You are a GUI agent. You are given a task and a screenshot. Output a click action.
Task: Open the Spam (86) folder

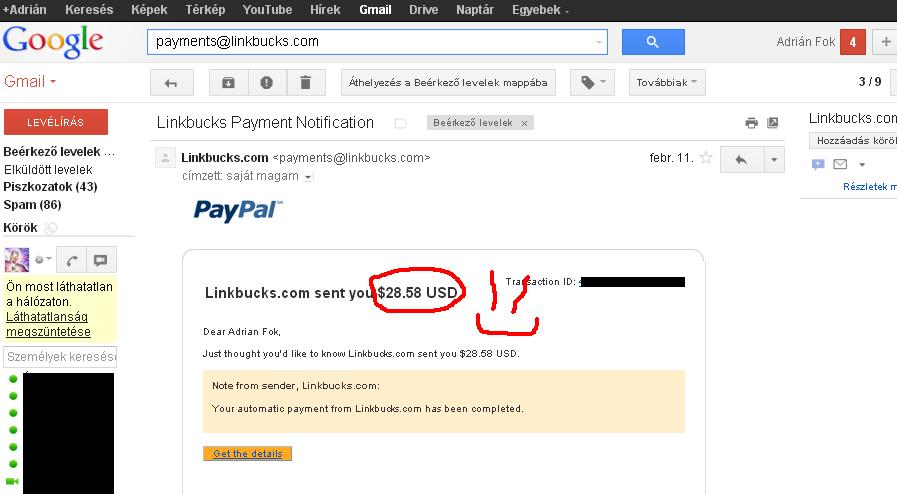[33, 205]
